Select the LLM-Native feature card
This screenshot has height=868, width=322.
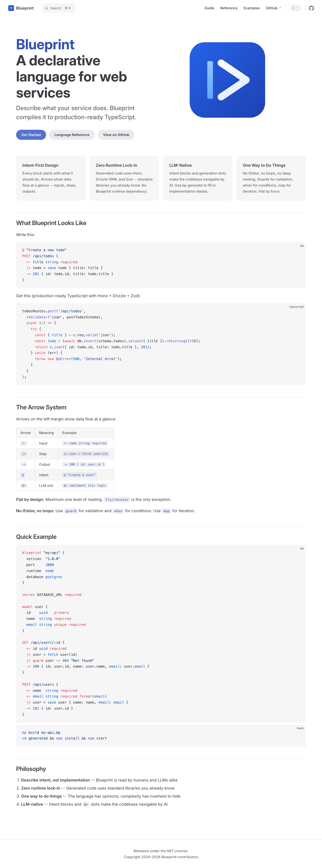coord(197,178)
